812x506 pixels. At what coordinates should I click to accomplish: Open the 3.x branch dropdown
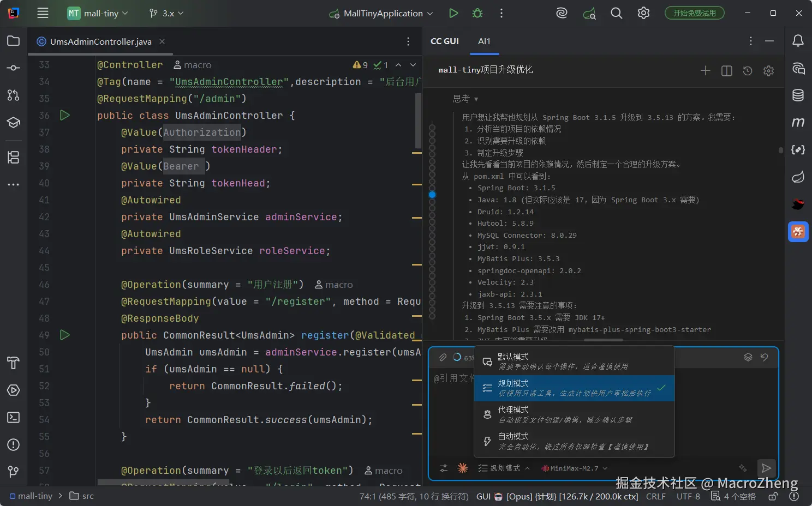pos(166,13)
